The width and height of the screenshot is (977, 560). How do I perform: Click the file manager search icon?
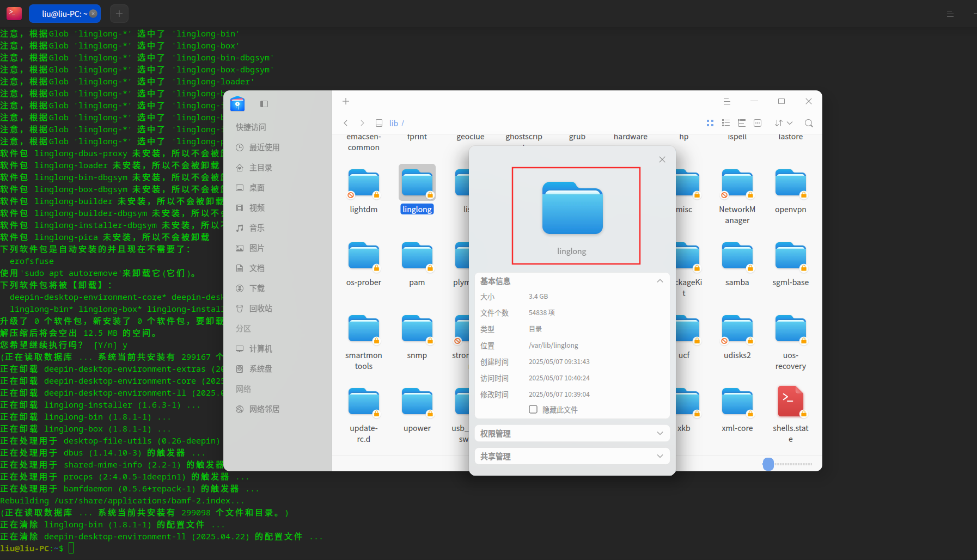[x=809, y=123]
